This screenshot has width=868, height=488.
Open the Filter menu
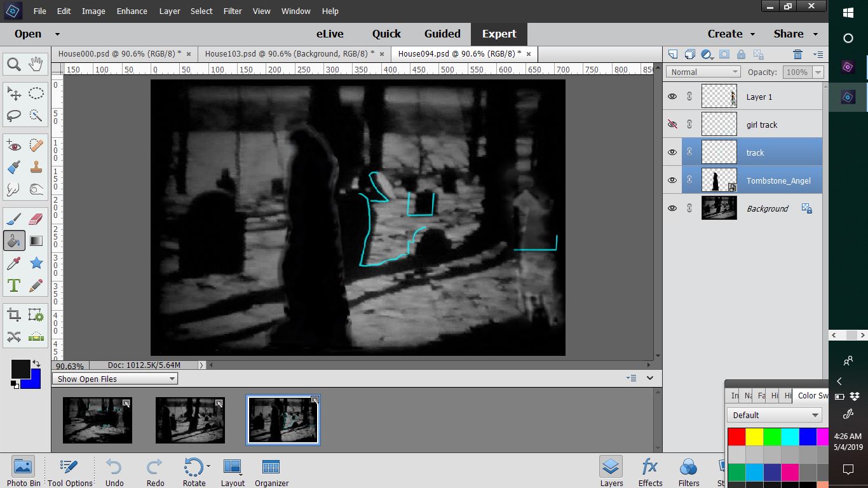click(x=233, y=11)
